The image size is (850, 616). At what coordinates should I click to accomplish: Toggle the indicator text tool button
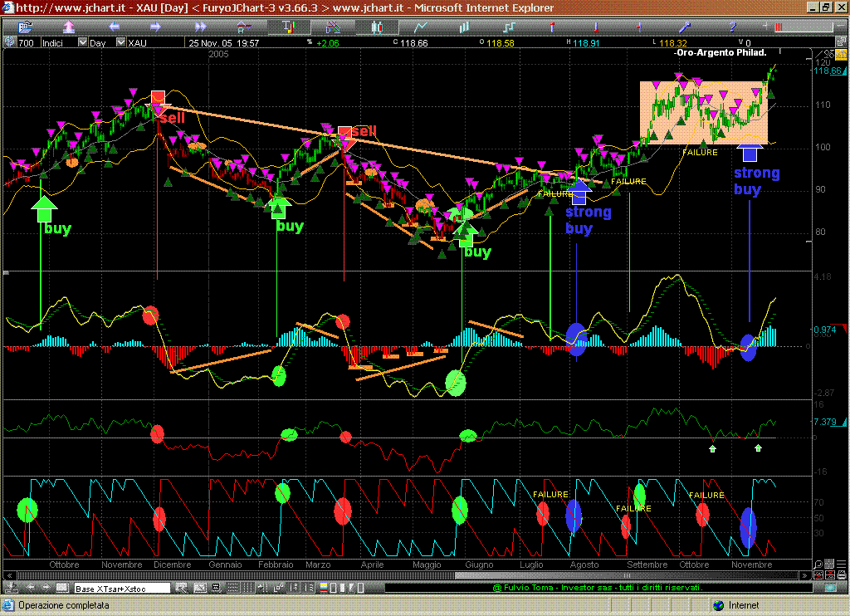(288, 27)
